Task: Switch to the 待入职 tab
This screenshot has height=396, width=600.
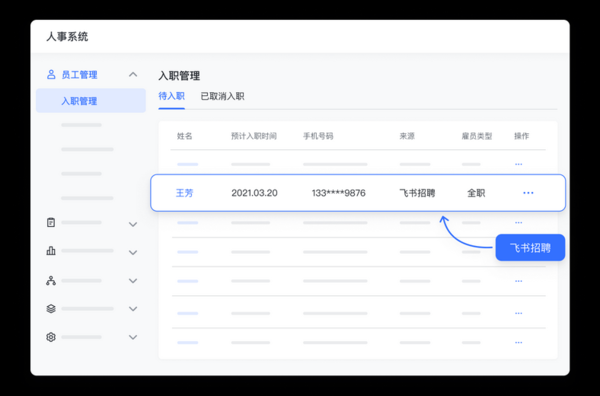Action: 171,96
